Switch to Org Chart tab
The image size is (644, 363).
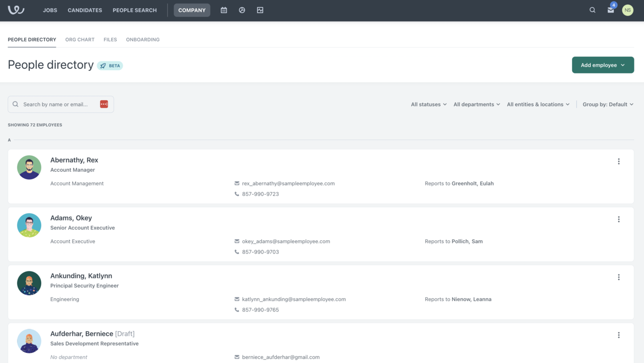click(x=80, y=40)
